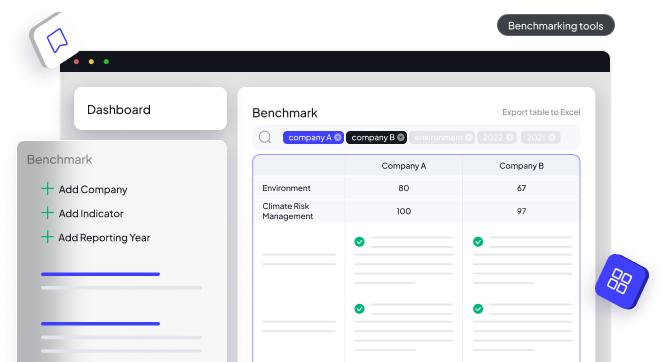This screenshot has height=362, width=670.
Task: Click the bookmark icon tile
Action: [56, 40]
